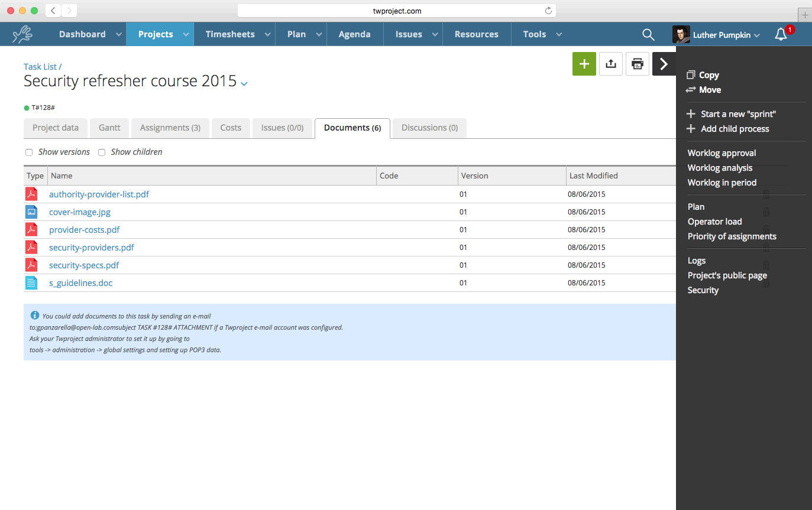Click the Twproject hand logo
The image size is (812, 510).
tap(22, 34)
